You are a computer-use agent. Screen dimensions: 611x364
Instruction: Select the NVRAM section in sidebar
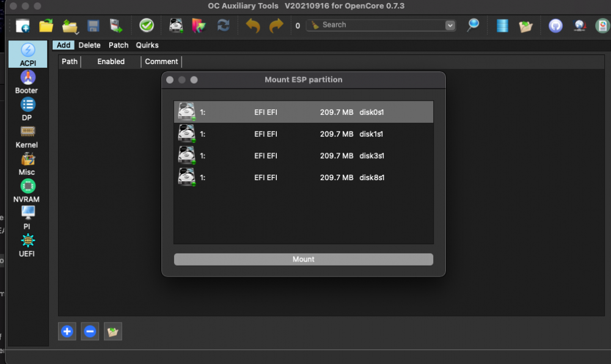pos(27,191)
